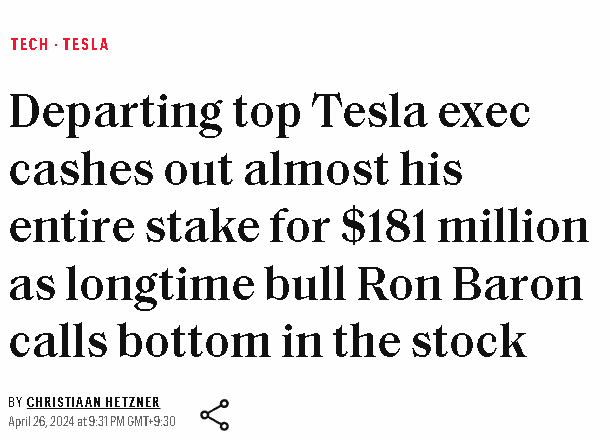Click "Tesla exec" in the headline
Viewport: 610px width, 440px height.
coord(421,115)
